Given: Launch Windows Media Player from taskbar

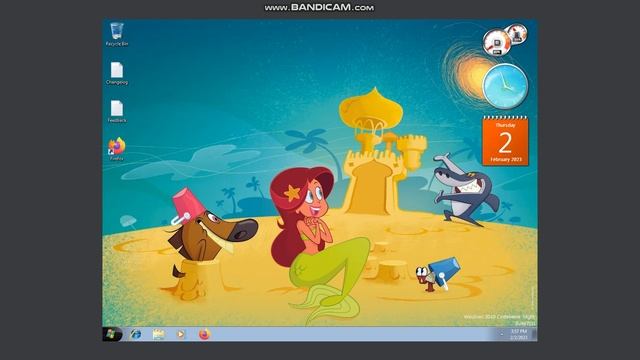Looking at the screenshot, I should click(181, 334).
